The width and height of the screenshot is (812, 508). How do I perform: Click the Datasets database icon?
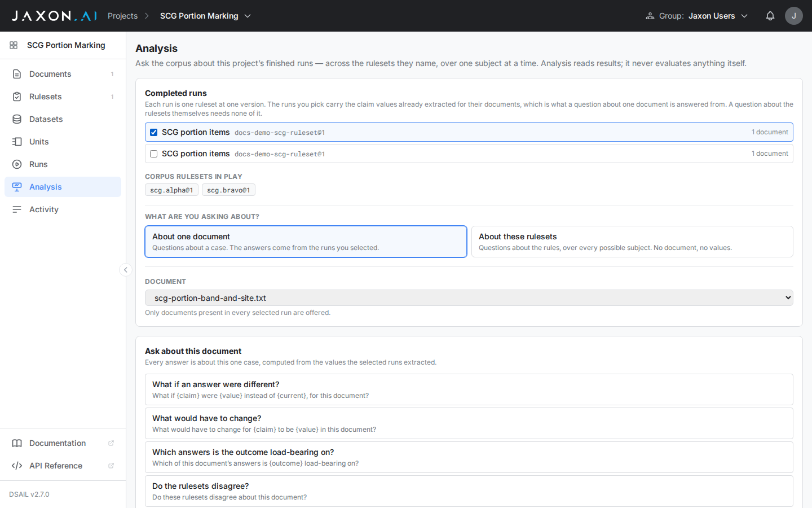coord(17,119)
